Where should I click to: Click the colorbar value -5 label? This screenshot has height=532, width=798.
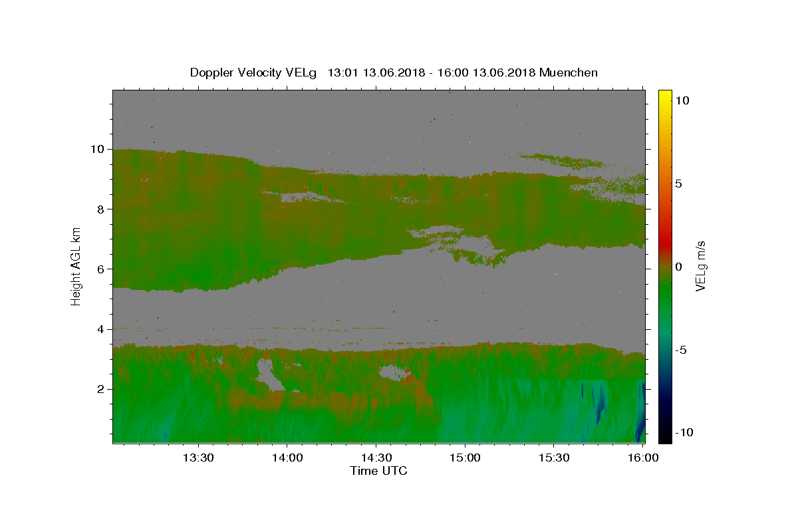(680, 350)
